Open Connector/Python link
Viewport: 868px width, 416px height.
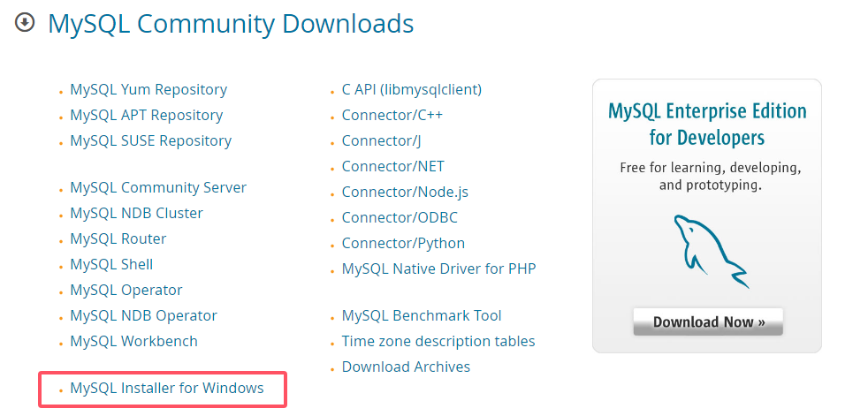coord(404,243)
